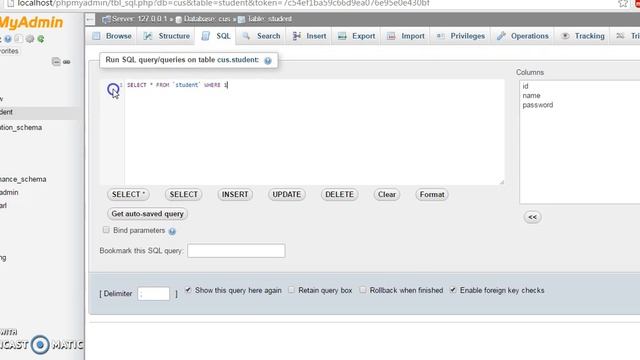Click the phpMyAdmin logo
This screenshot has height=360, width=640.
coord(31,22)
